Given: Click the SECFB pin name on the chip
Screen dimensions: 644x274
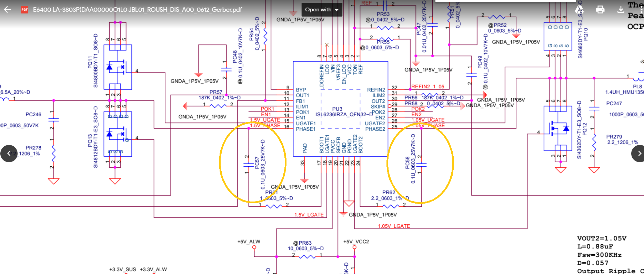Looking at the screenshot, I should click(338, 145).
